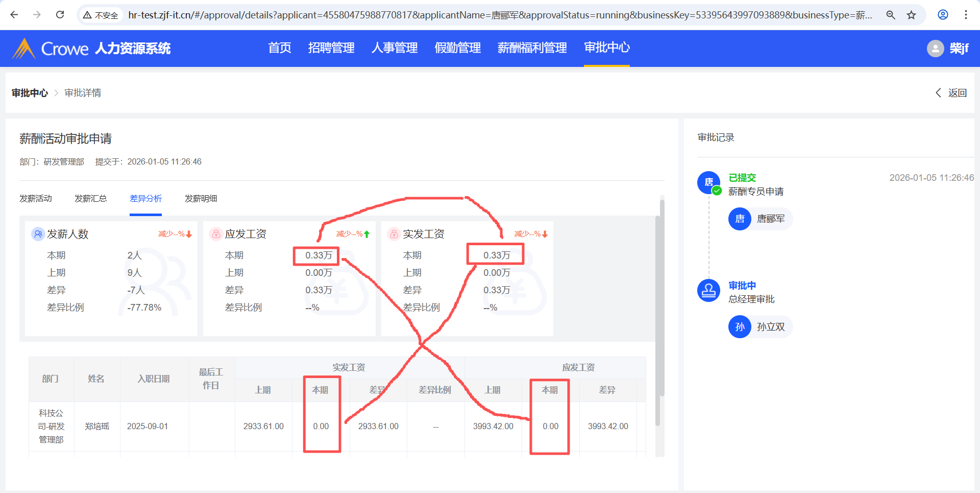Click the 孙 avatar in 孙立双 chip
Image resolution: width=980 pixels, height=493 pixels.
click(x=740, y=327)
